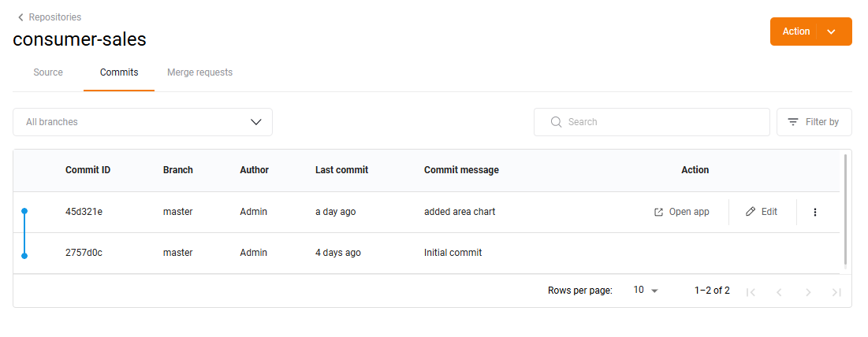Go to the next page arrow

808,291
